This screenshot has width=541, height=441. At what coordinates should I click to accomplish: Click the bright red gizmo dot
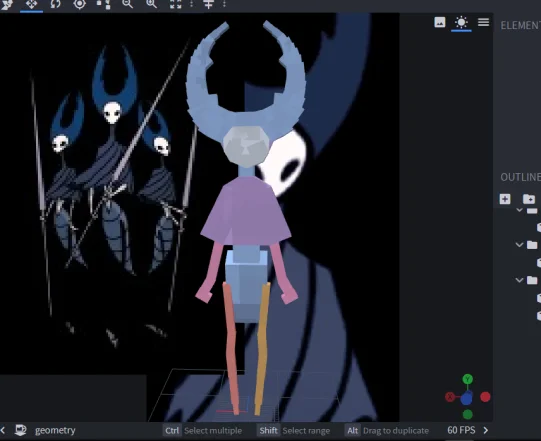coord(485,397)
